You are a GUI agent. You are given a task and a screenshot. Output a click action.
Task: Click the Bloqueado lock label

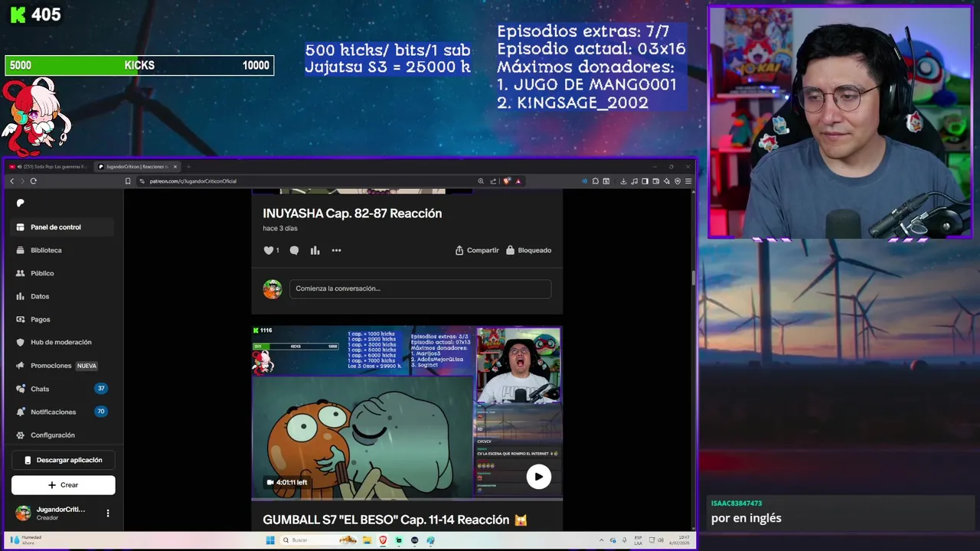pyautogui.click(x=528, y=250)
